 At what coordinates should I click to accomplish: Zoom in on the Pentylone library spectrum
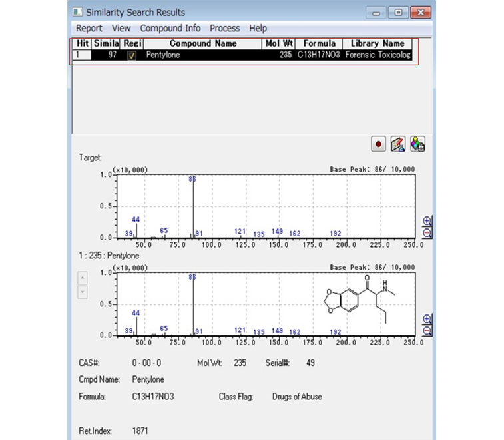click(427, 319)
